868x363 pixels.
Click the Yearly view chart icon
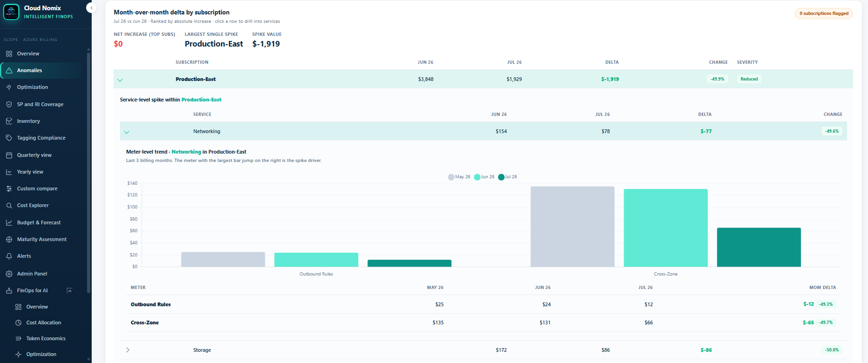tap(9, 172)
